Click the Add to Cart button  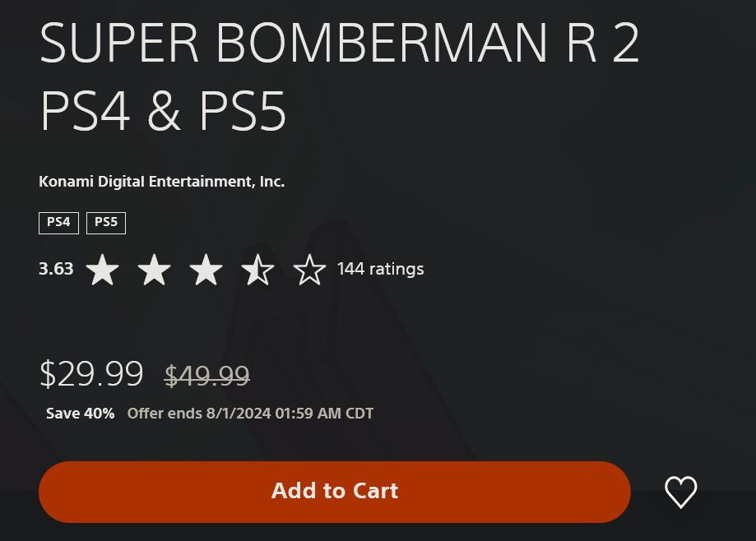tap(335, 492)
